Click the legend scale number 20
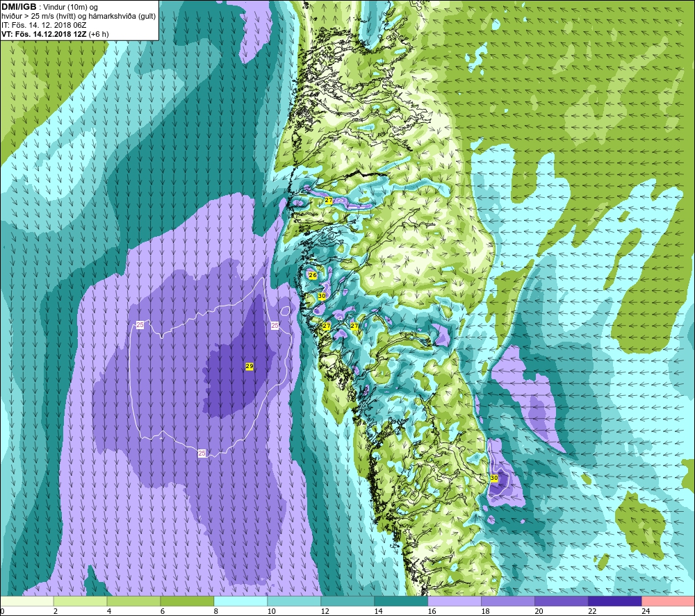 click(539, 611)
